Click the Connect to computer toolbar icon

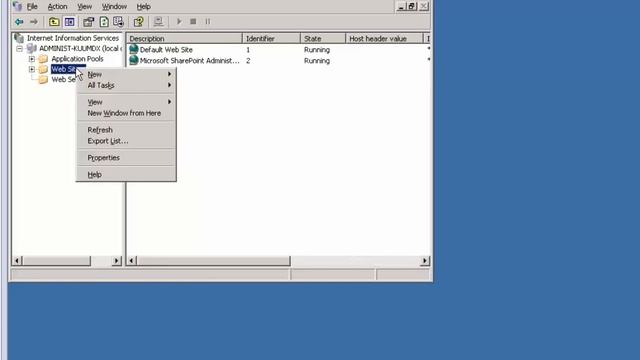point(158,22)
